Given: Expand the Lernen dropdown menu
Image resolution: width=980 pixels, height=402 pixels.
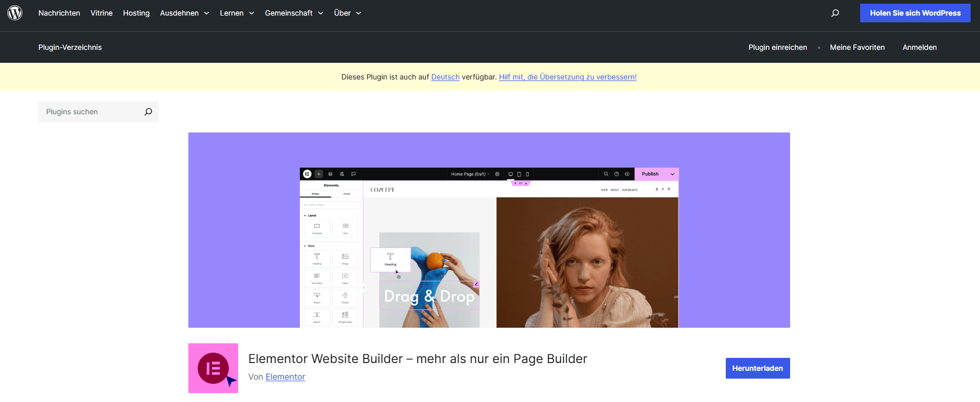Looking at the screenshot, I should [x=237, y=13].
